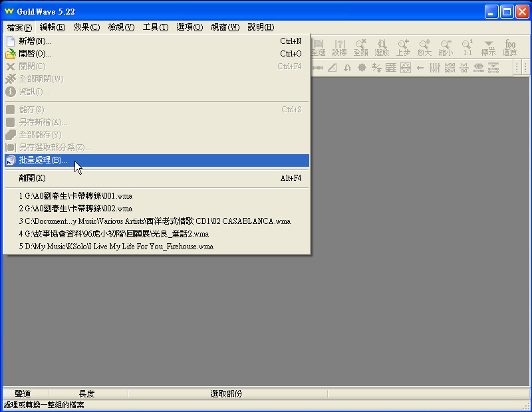Choose 開啟(O)... to open a file
Viewport: 532px width, 412px height.
tap(35, 54)
